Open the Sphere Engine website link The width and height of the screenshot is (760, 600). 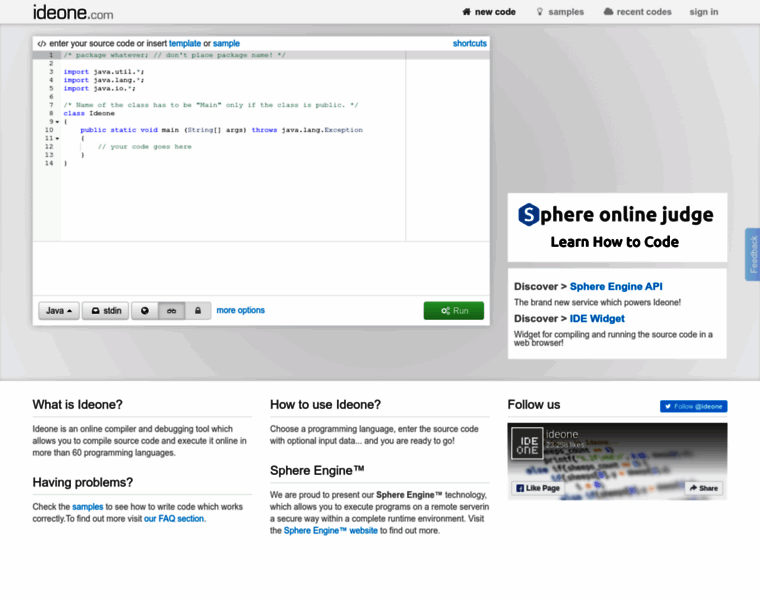[x=331, y=530]
